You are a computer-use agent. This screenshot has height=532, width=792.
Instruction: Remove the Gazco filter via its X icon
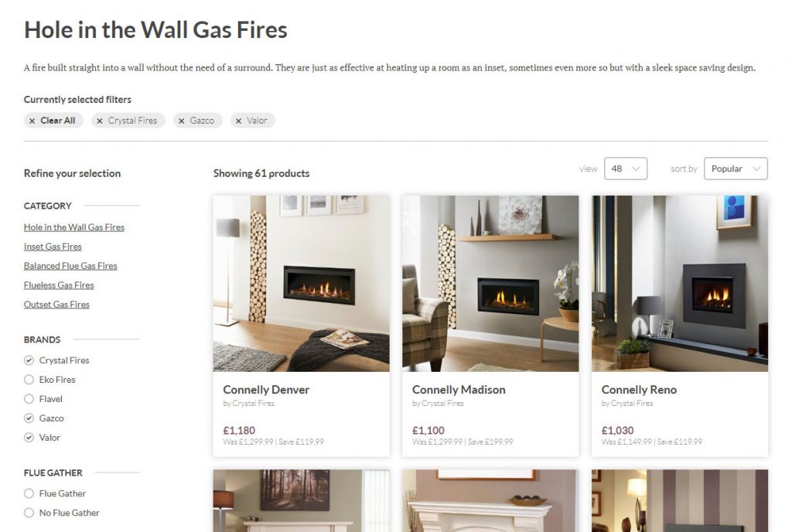point(181,121)
